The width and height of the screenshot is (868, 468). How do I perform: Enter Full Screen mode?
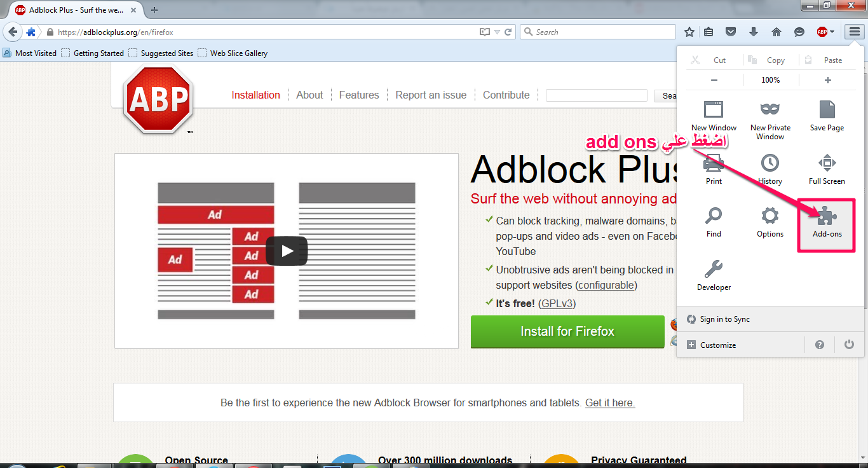[x=827, y=170]
